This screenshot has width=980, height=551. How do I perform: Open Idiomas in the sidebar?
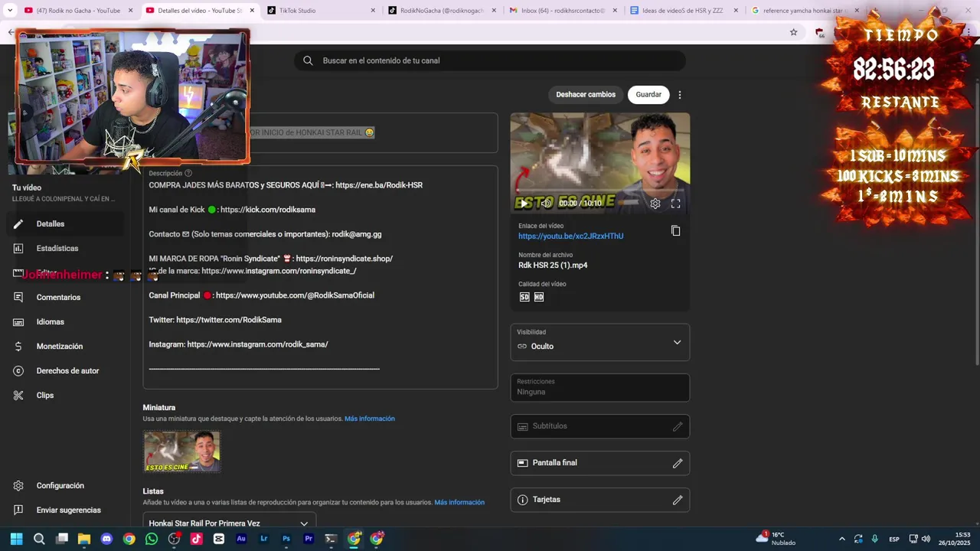[51, 321]
